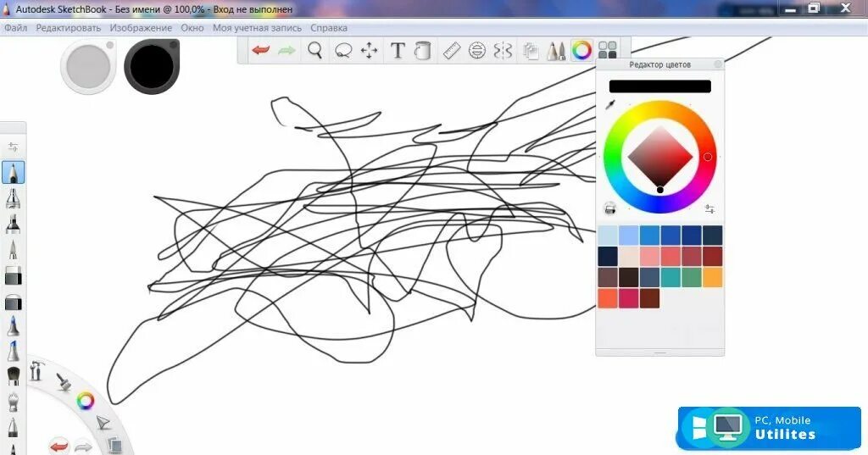Screen dimensions: 868x455
Task: Click the red Undo arrow in top toolbar
Action: click(x=260, y=50)
